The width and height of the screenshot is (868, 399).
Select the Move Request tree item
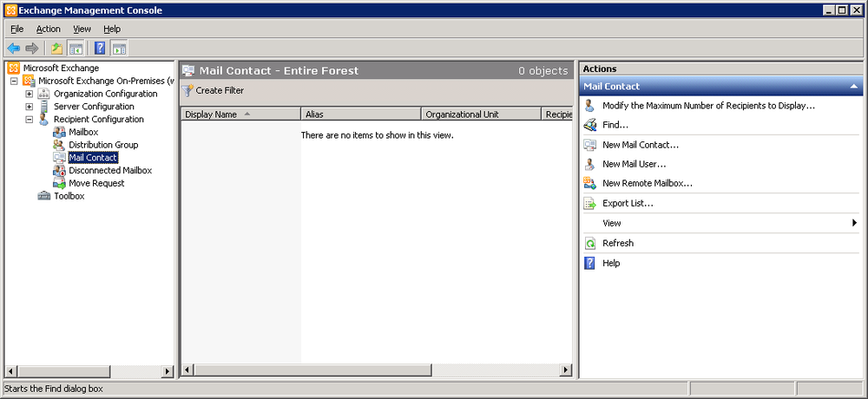[x=97, y=183]
